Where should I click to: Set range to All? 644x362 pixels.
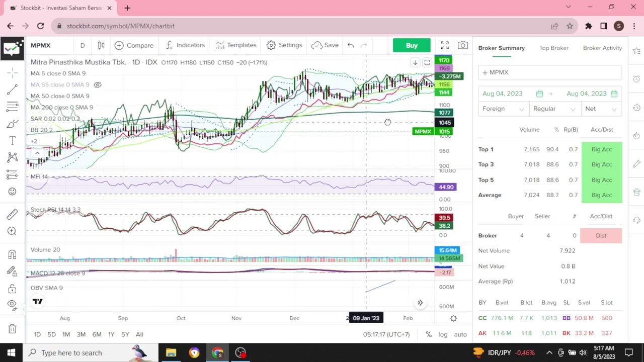139,334
